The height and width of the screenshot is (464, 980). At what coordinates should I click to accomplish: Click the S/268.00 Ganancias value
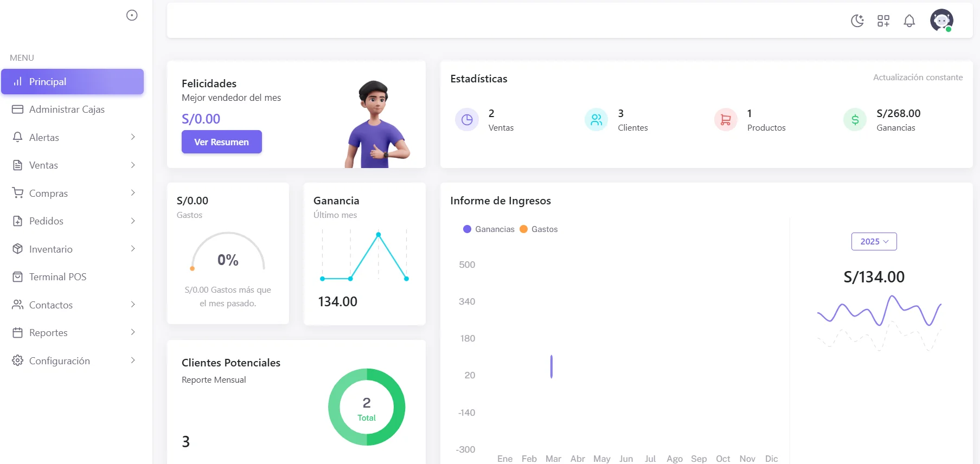(899, 113)
